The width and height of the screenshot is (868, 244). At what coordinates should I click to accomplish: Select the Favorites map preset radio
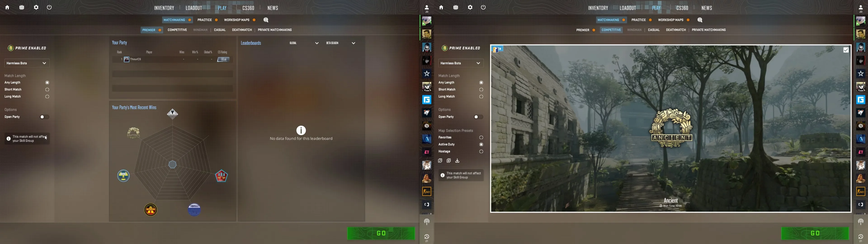point(481,138)
